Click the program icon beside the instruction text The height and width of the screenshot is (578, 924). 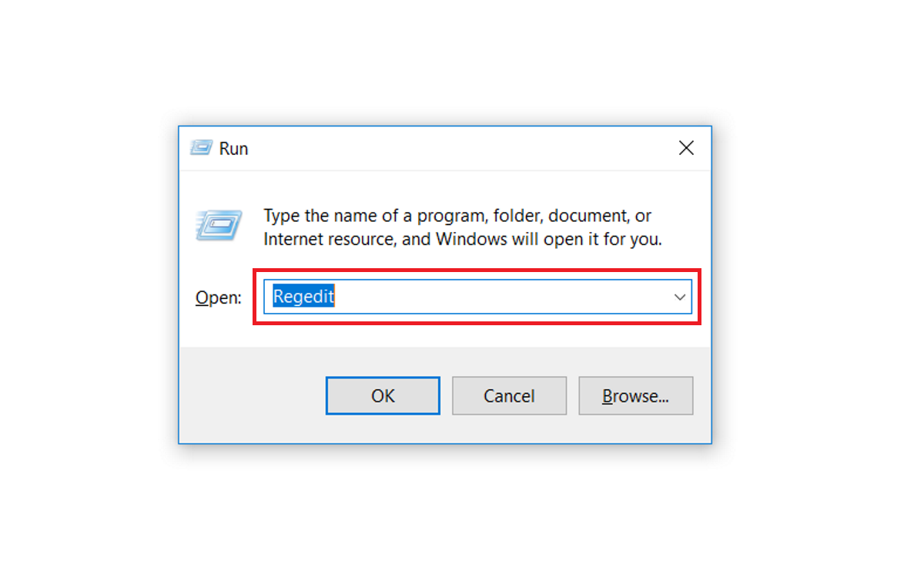219,226
